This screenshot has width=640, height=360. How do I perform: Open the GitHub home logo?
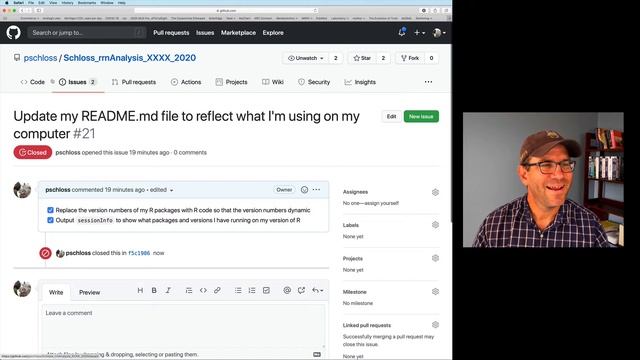click(13, 32)
